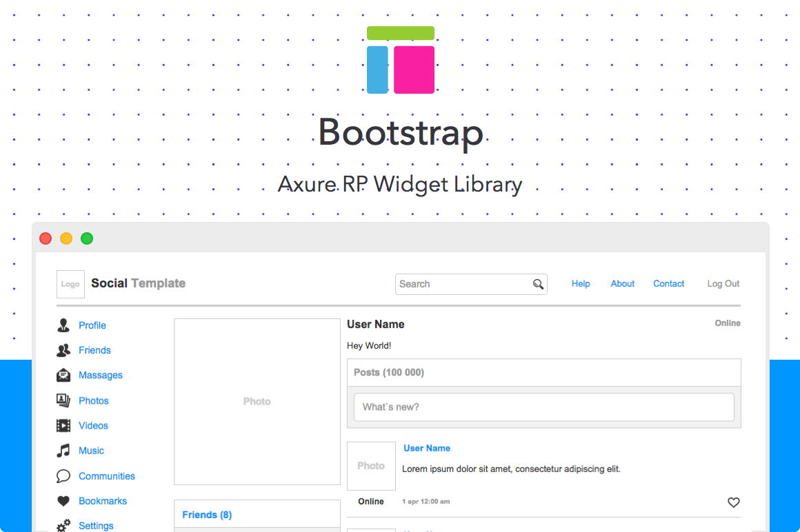
Task: Click the Communities speech bubble icon
Action: 63,476
